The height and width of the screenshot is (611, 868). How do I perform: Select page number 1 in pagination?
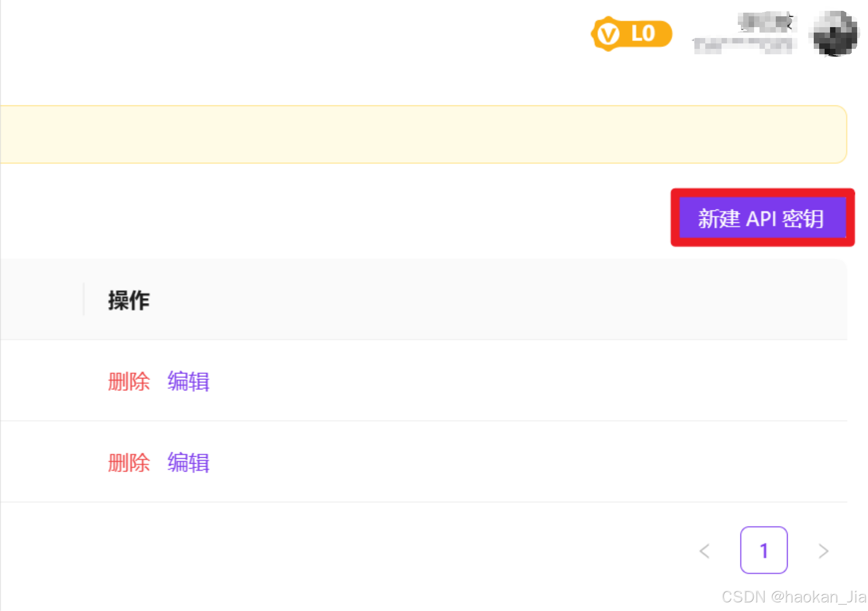764,550
